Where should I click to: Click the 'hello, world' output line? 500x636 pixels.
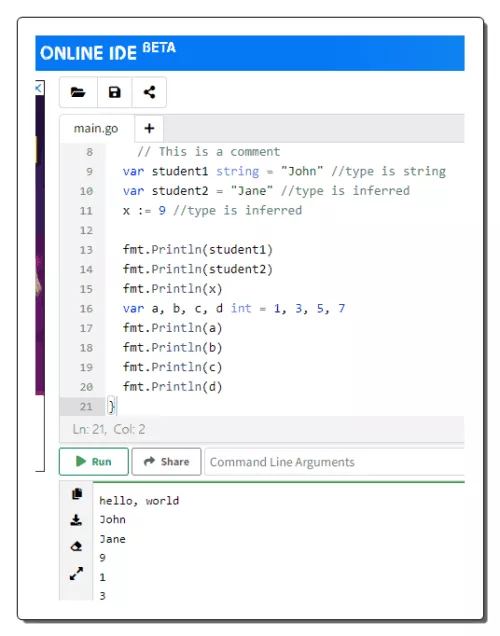coord(139,501)
